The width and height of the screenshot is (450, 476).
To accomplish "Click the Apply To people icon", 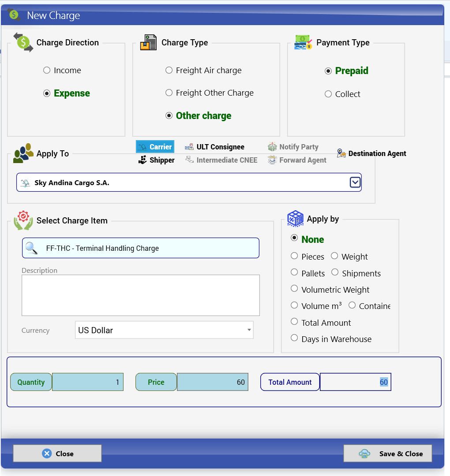I will (23, 153).
